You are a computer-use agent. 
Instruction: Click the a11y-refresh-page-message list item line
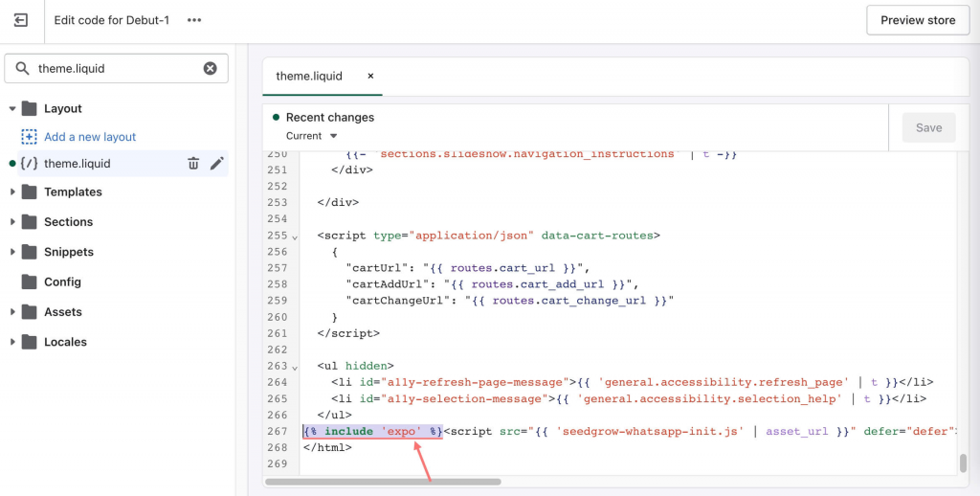point(633,382)
